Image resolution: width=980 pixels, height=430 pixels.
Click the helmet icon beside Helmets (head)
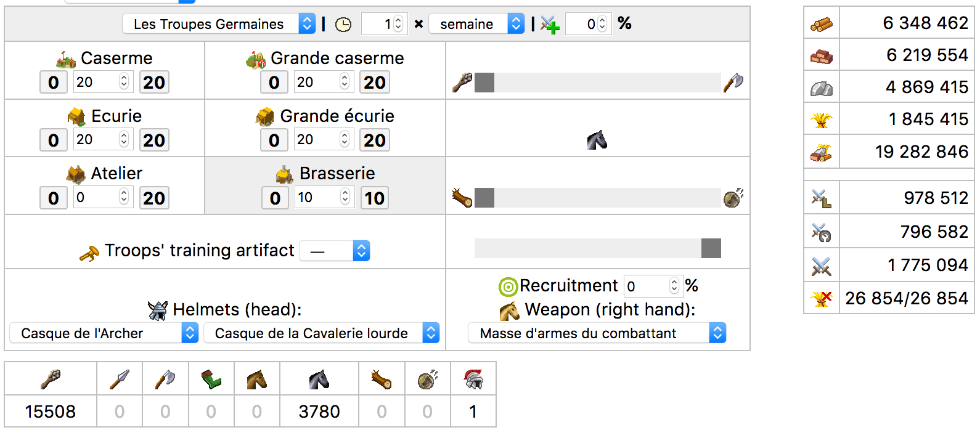click(x=158, y=310)
